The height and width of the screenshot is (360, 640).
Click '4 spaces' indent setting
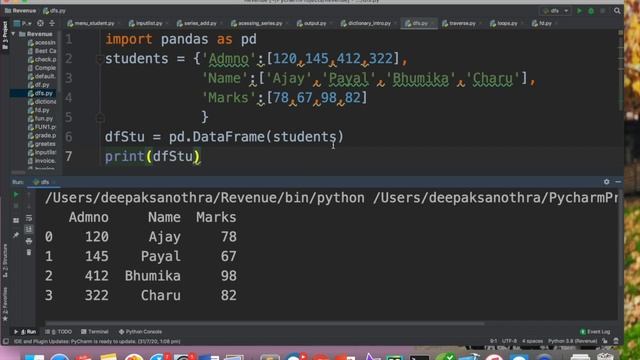(x=532, y=341)
